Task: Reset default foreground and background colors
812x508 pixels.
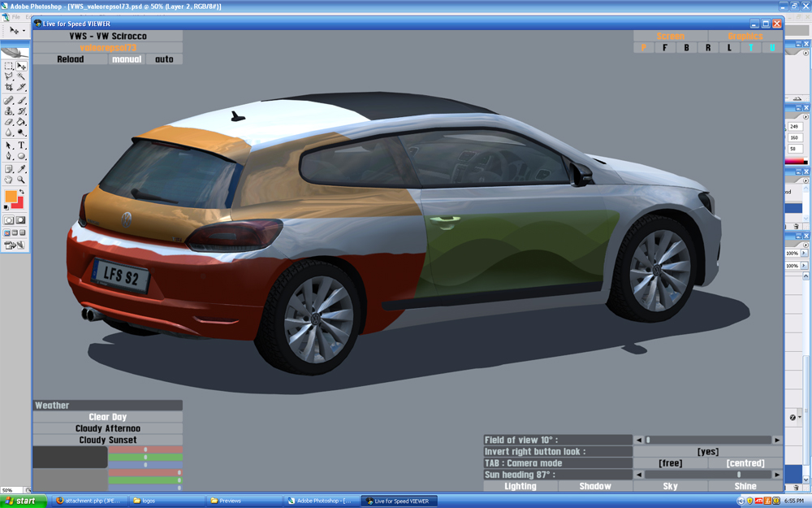Action: (x=6, y=206)
